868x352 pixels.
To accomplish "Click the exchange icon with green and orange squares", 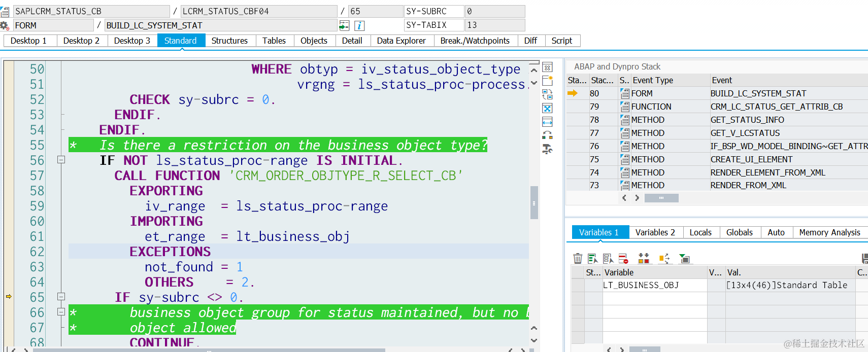I will point(547,135).
